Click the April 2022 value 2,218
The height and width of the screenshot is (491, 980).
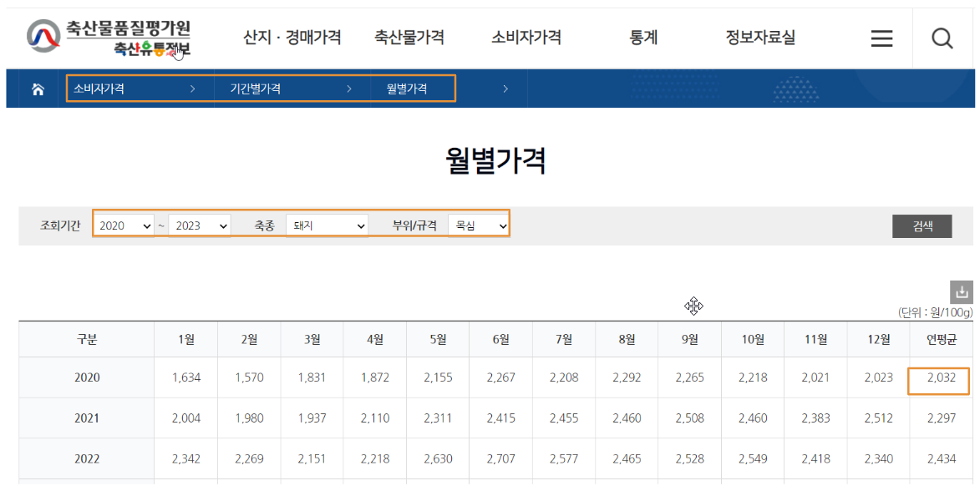tap(375, 458)
